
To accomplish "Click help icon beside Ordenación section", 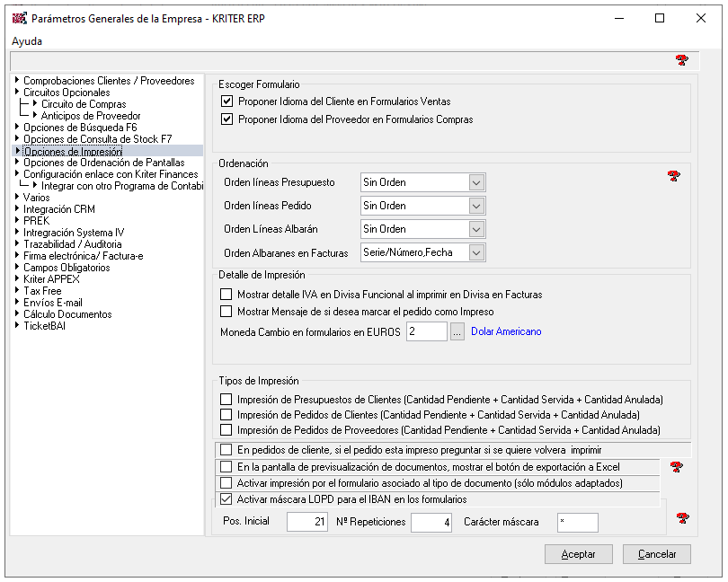I will pos(674,177).
